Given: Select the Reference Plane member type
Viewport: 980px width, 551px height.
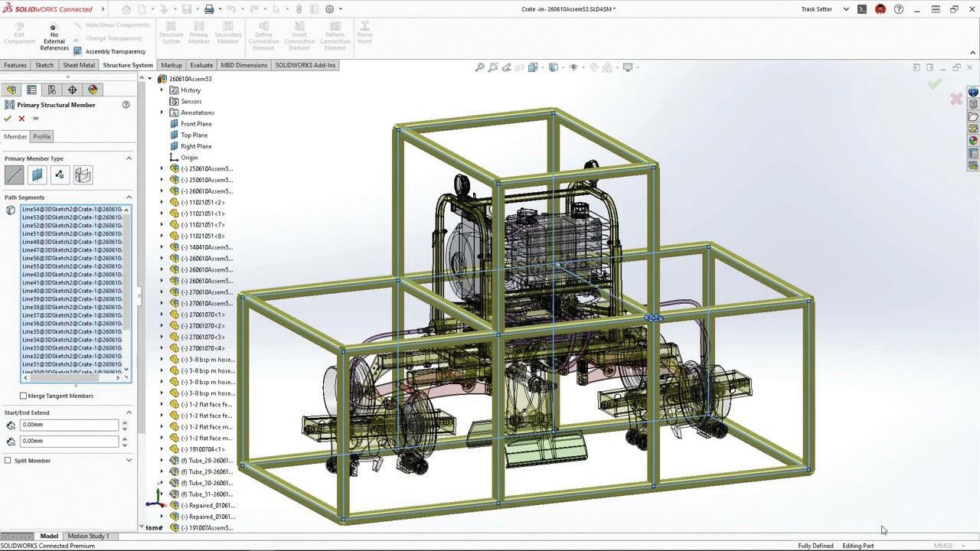Looking at the screenshot, I should coord(37,175).
